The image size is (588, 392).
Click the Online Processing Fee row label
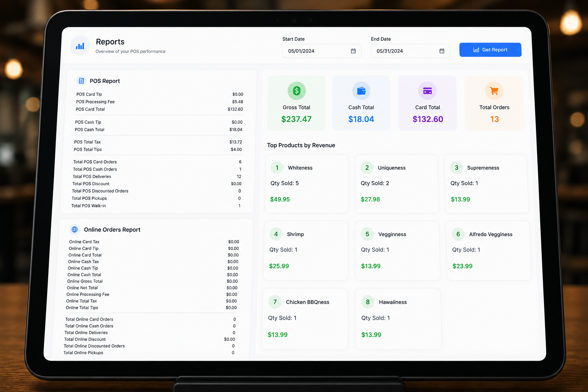click(88, 294)
